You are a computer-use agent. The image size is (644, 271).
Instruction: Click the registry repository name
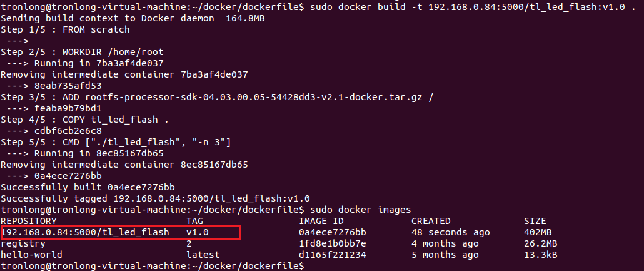pyautogui.click(x=23, y=243)
